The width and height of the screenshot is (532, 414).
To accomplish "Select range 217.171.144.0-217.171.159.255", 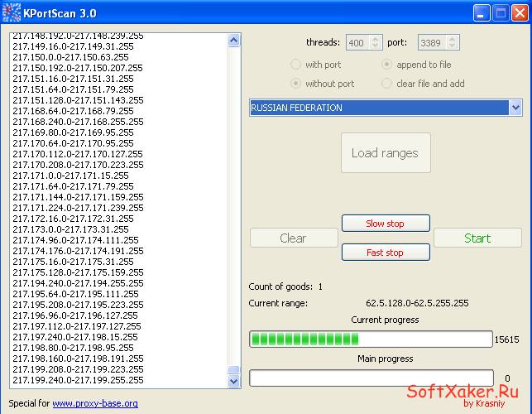I will click(78, 197).
